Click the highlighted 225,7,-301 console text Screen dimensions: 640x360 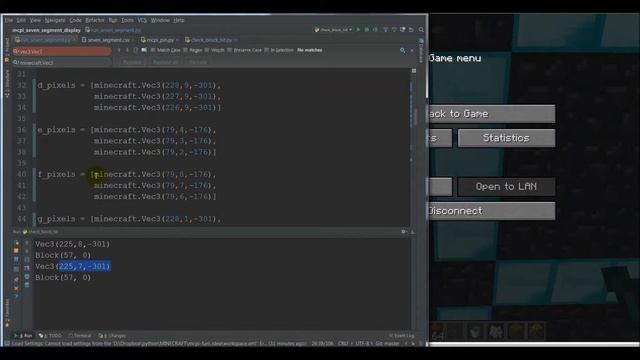click(x=84, y=267)
